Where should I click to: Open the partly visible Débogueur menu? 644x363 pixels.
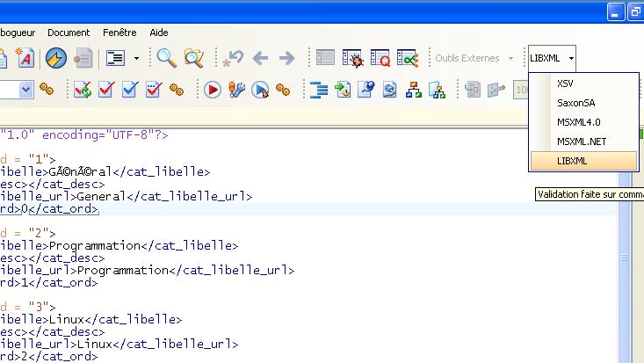pos(18,33)
